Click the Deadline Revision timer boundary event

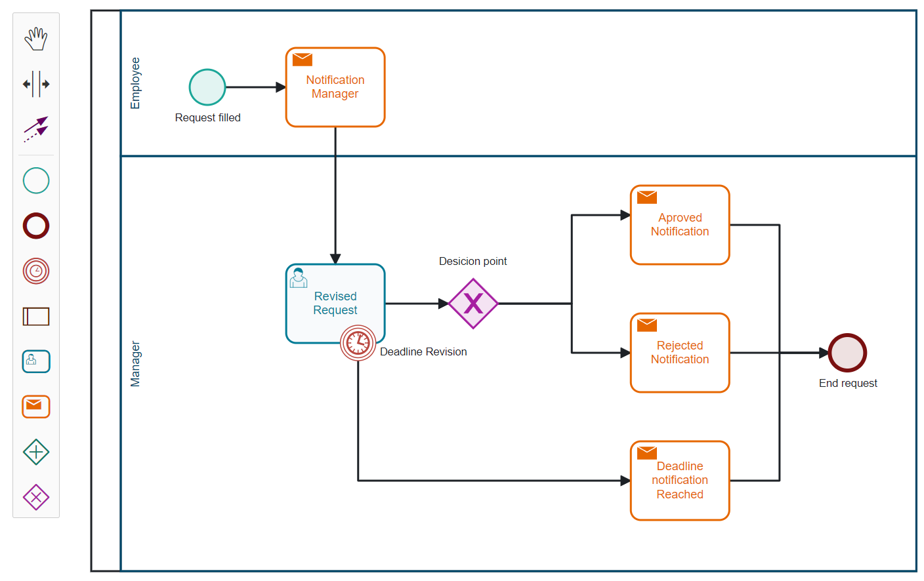coord(358,343)
